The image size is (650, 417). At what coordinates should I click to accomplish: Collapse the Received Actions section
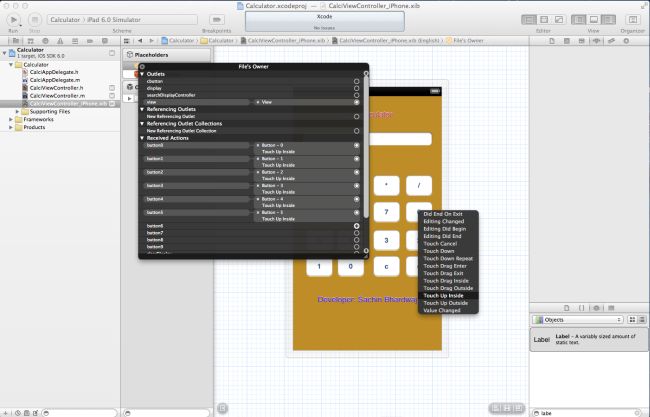pyautogui.click(x=142, y=138)
